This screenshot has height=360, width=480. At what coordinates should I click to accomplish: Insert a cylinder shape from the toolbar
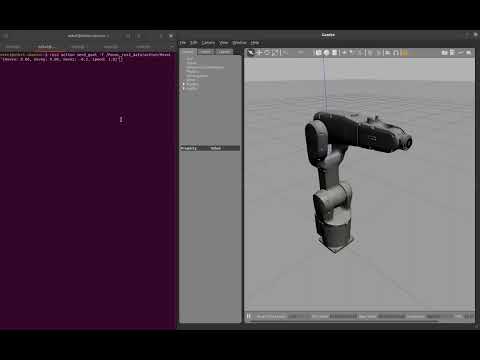(x=334, y=53)
